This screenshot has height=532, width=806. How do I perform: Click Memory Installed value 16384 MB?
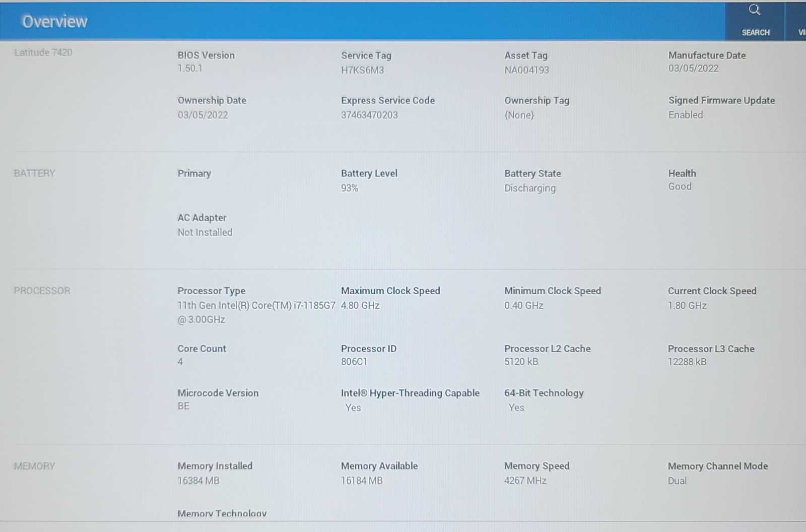pos(198,481)
